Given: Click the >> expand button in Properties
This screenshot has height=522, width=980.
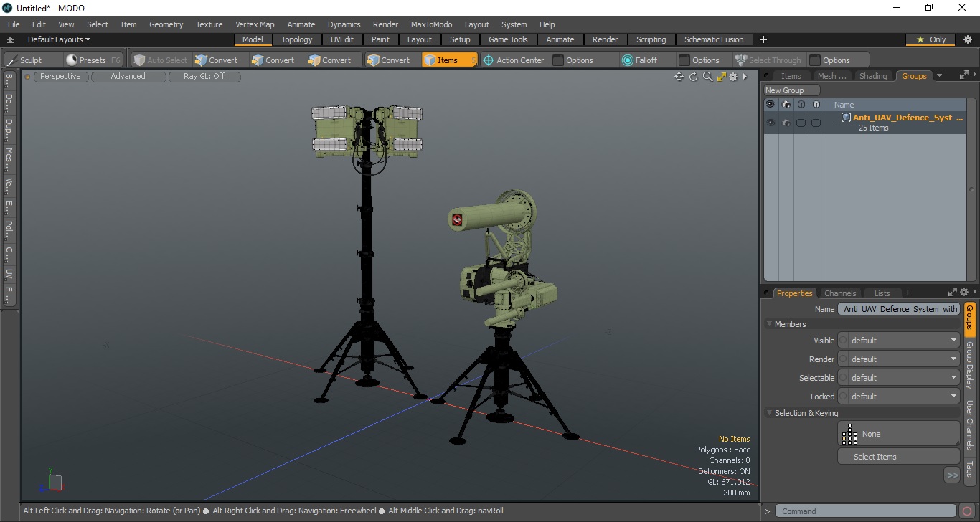Looking at the screenshot, I should click(952, 475).
